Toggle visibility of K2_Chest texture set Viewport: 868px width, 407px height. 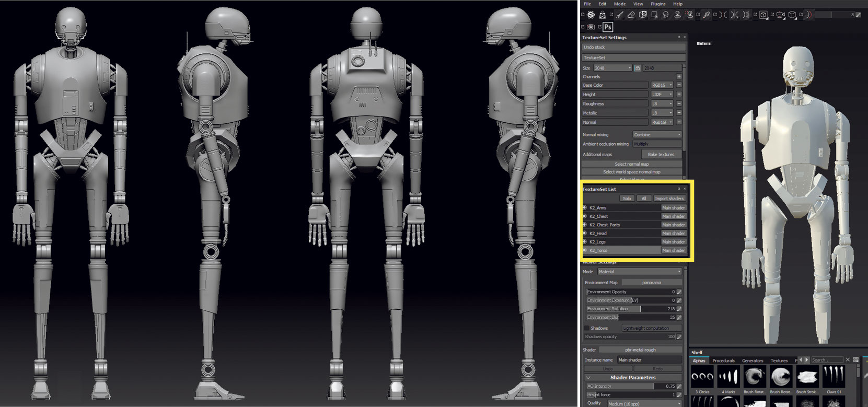point(585,216)
